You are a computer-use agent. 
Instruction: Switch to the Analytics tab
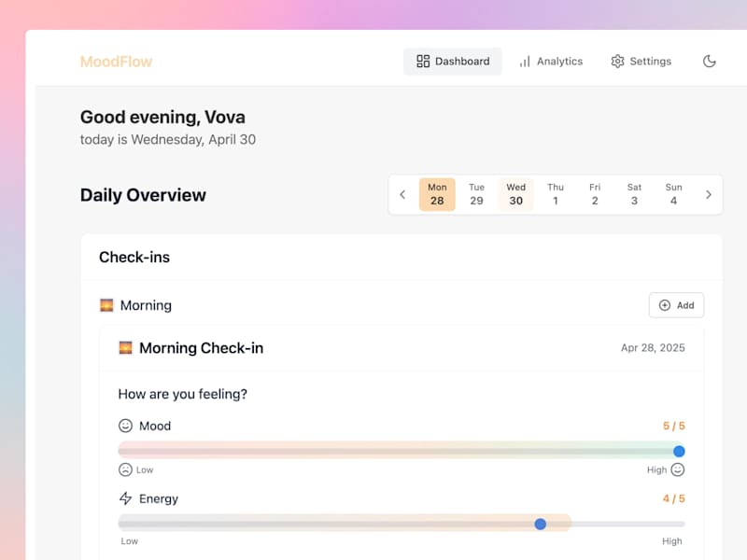click(x=551, y=62)
